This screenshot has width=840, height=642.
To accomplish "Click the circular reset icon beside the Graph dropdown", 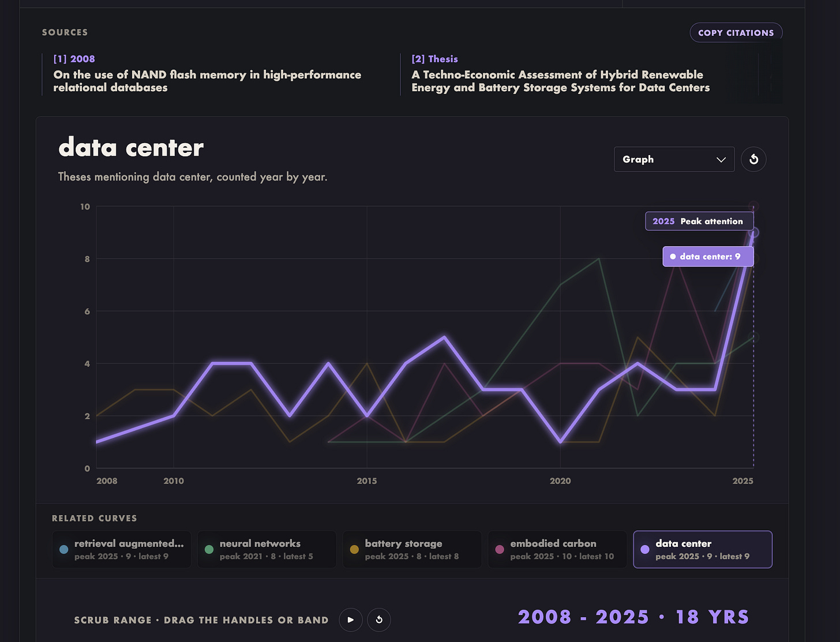I will click(x=753, y=159).
